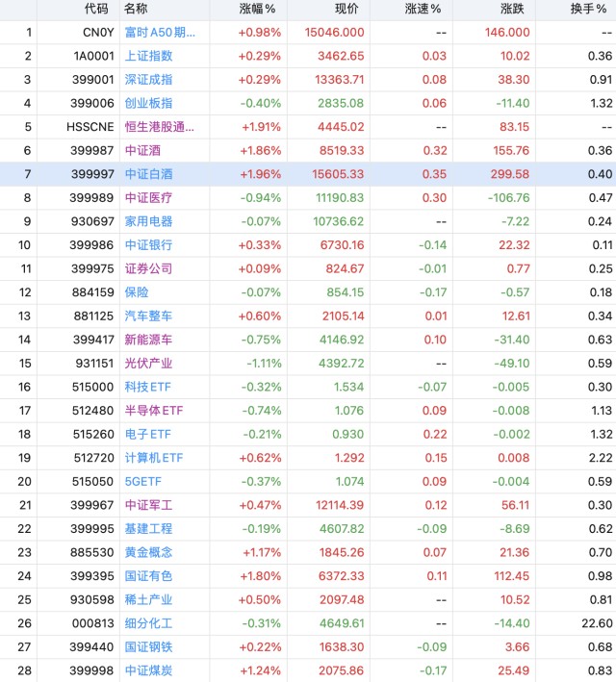Click the 恒生港股通 index name
This screenshot has height=682, width=616.
pyautogui.click(x=160, y=127)
